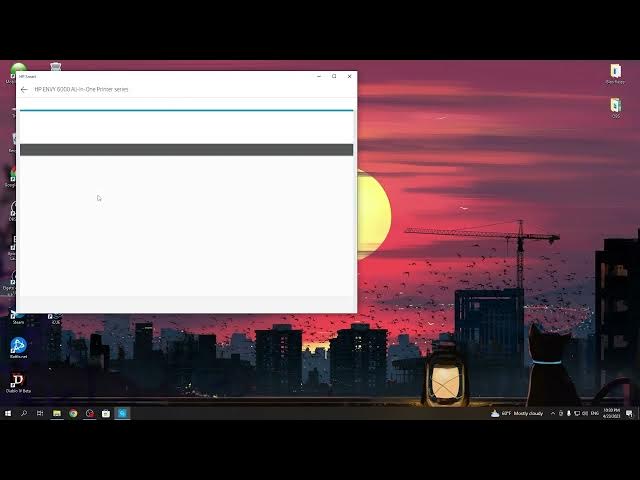Click the dark gray bar in HP Smart
The width and height of the screenshot is (640, 480).
tap(186, 150)
